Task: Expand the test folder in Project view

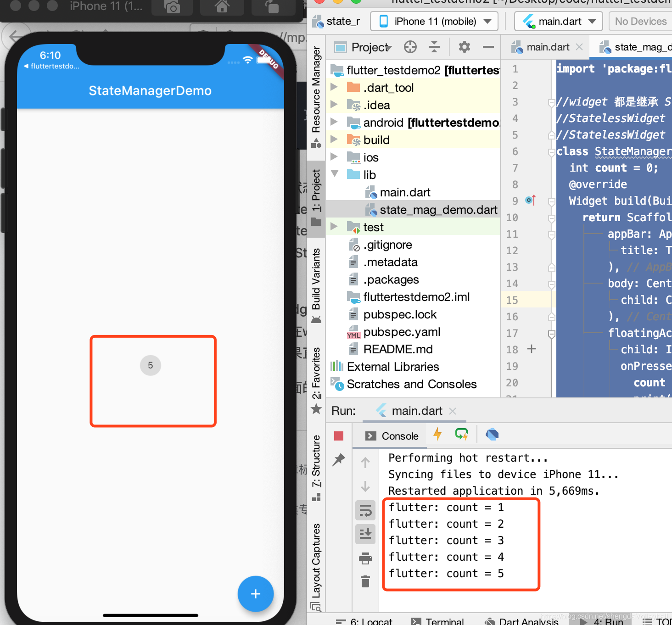Action: click(x=334, y=227)
